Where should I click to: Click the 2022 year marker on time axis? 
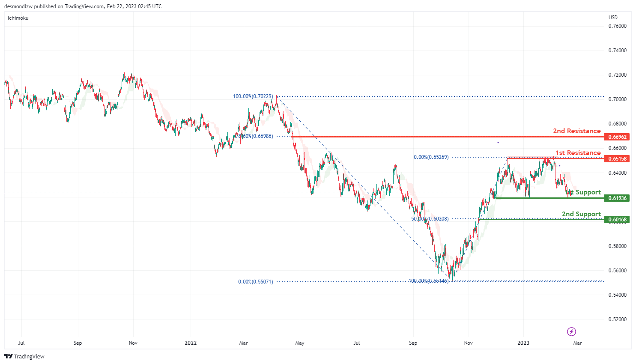click(191, 343)
